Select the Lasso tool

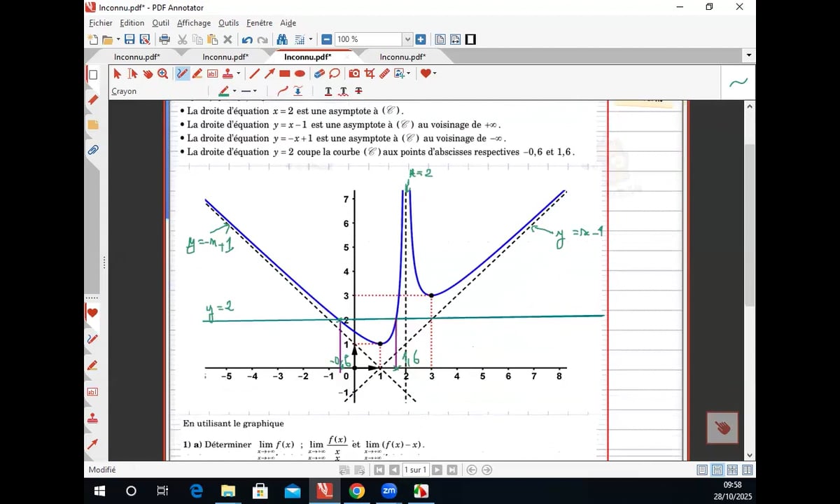coord(335,73)
